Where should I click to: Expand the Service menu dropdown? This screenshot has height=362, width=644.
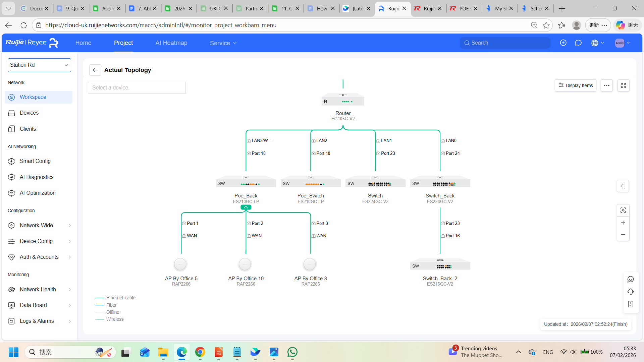click(223, 43)
